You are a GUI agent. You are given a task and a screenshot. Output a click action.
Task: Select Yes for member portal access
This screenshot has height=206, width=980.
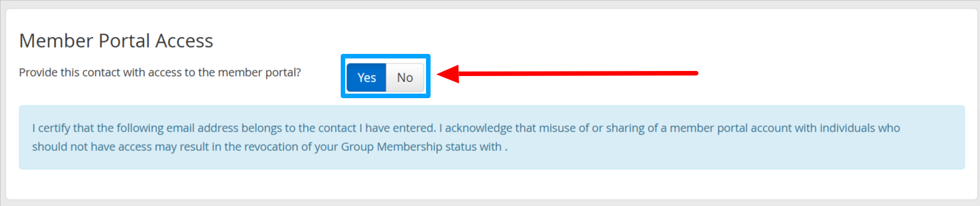pyautogui.click(x=366, y=77)
